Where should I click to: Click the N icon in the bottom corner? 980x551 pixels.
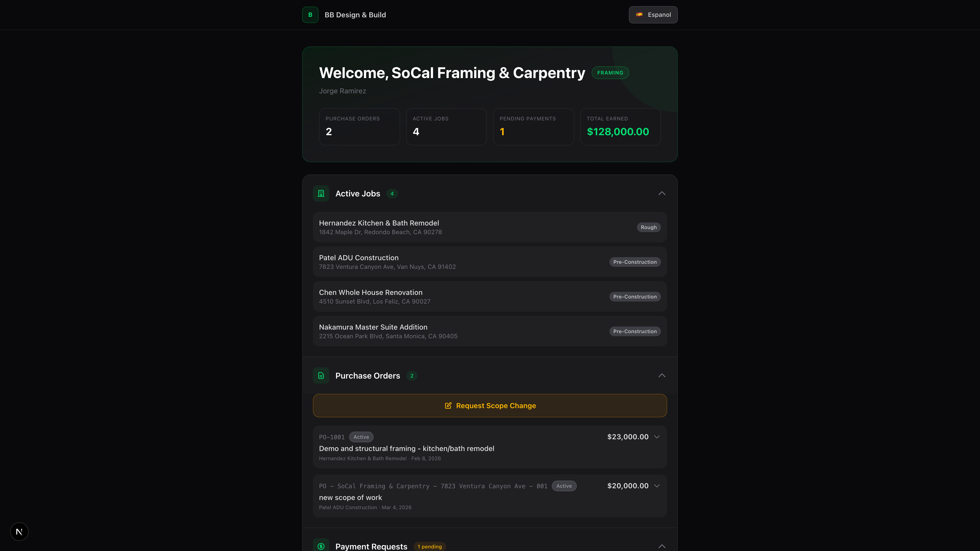[x=19, y=531]
